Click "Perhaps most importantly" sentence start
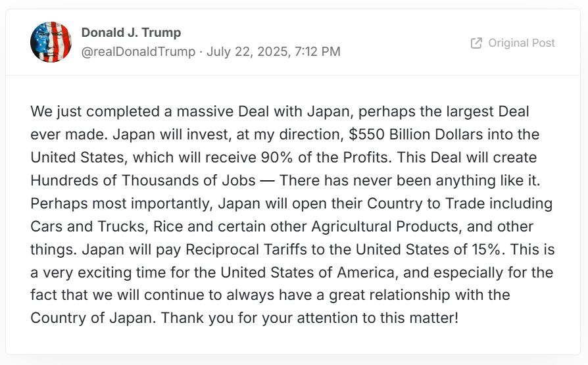The height and width of the screenshot is (365, 588). click(122, 203)
